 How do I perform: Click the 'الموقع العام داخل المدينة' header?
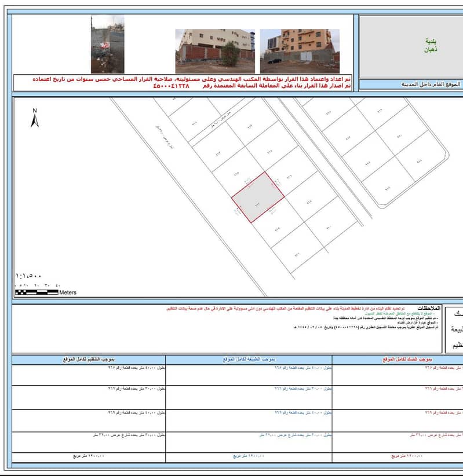click(x=431, y=84)
